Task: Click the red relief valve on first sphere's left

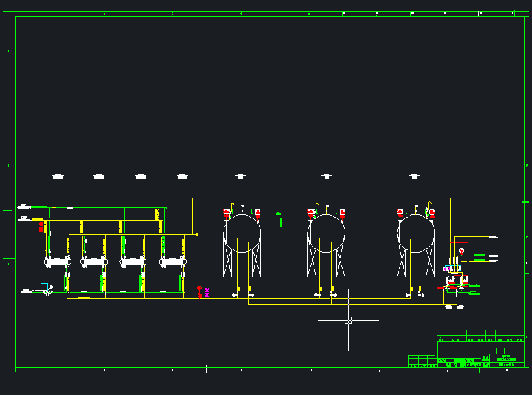Action: 226,214
